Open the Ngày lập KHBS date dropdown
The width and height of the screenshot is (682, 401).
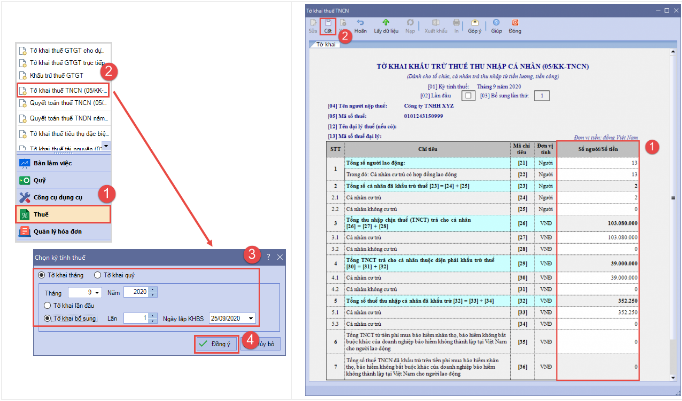click(251, 318)
